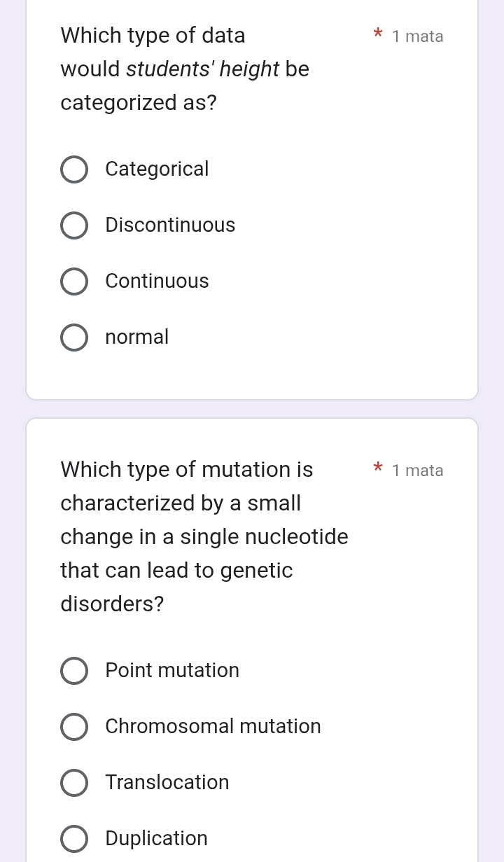Viewport: 504px width, 862px height.
Task: Choose the Point mutation radio button
Action: (74, 671)
